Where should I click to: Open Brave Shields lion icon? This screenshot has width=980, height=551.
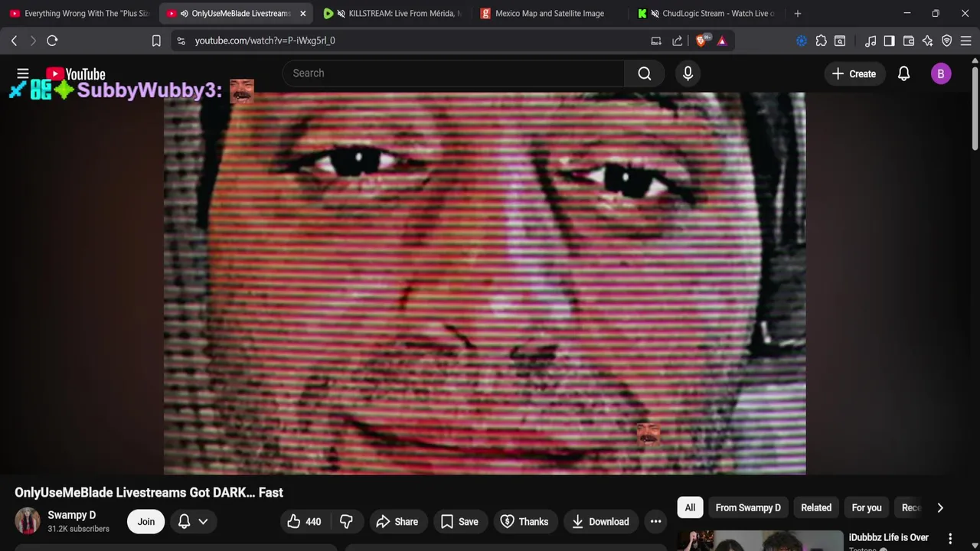pyautogui.click(x=701, y=41)
